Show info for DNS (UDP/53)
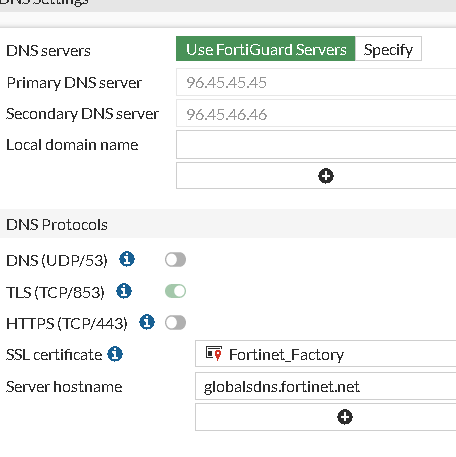The height and width of the screenshot is (457, 456). tap(127, 259)
